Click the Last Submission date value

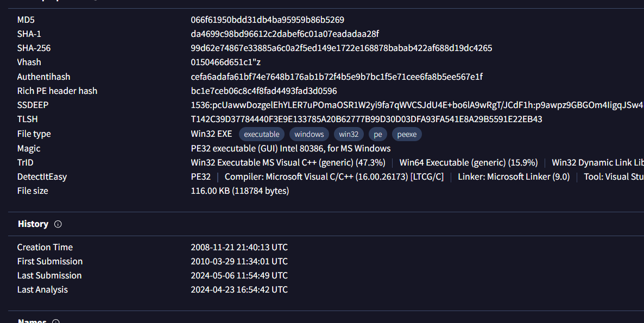pyautogui.click(x=239, y=276)
